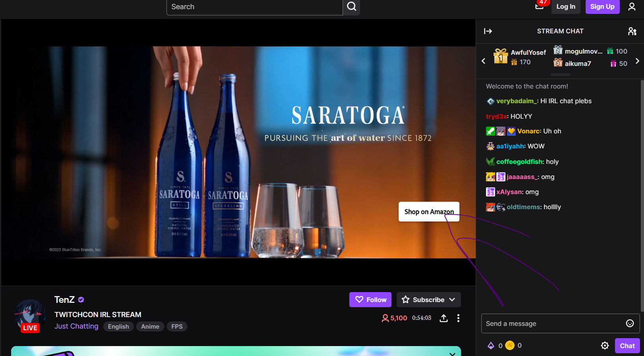644x356 pixels.
Task: Click Shop on Amazon ad button
Action: tap(429, 212)
